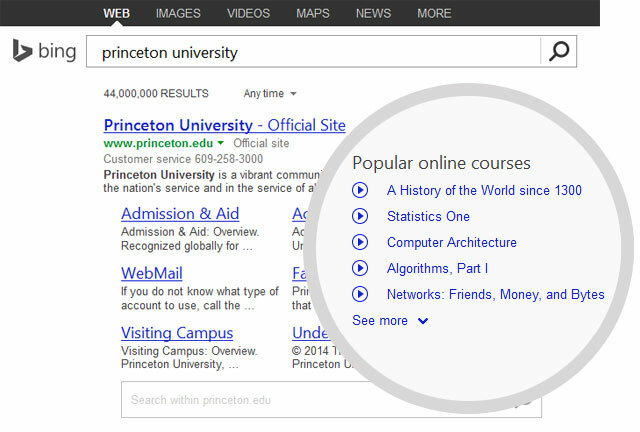Click play icon beside Computer Architecture
This screenshot has height=432, width=640.
click(x=360, y=242)
